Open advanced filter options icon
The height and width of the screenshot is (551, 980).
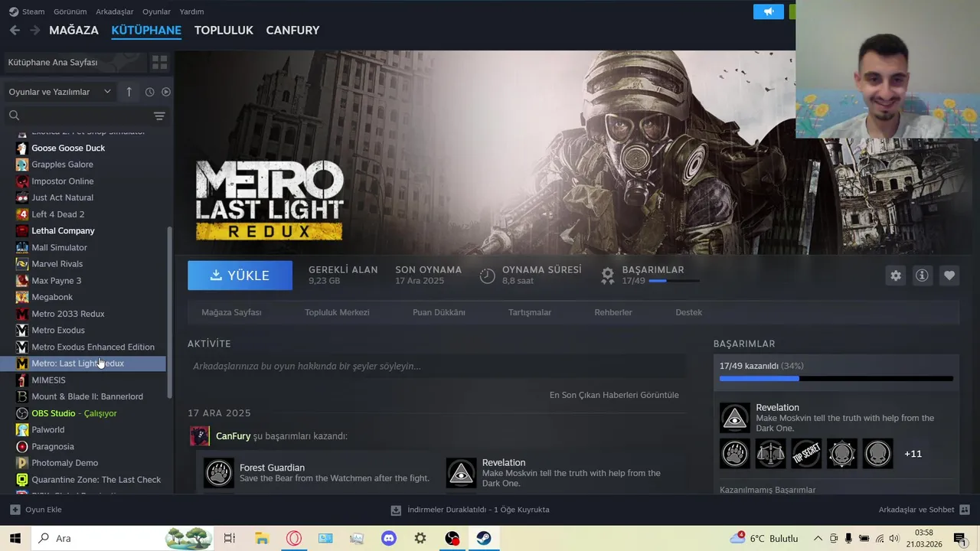[159, 116]
